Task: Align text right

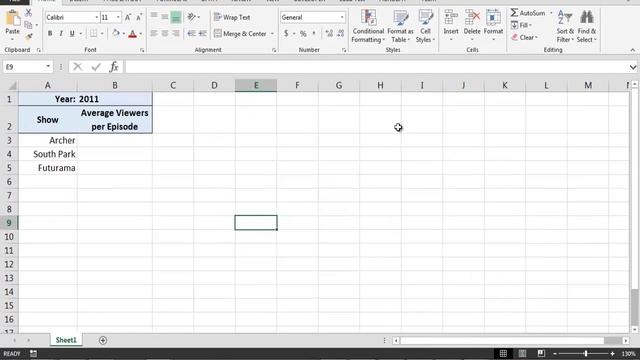Action: [176, 33]
